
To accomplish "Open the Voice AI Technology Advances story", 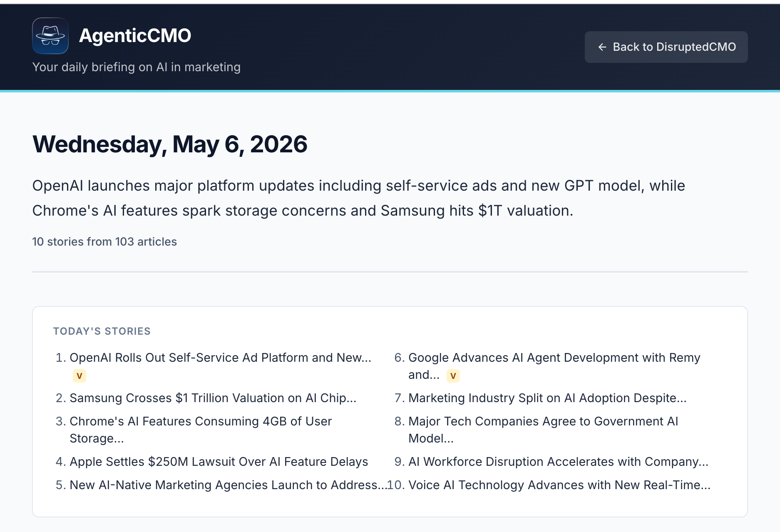I will pyautogui.click(x=559, y=485).
